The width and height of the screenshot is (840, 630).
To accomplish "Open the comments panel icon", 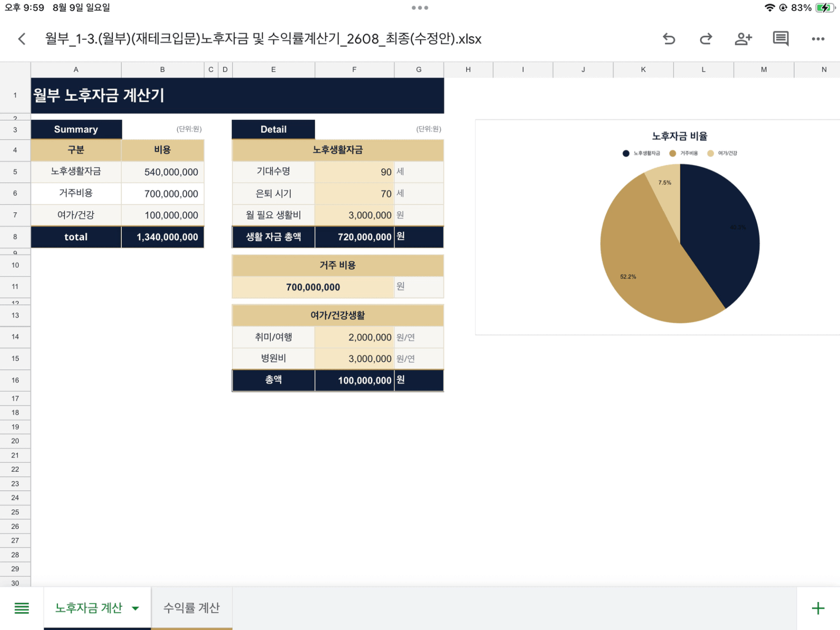I will pos(781,39).
